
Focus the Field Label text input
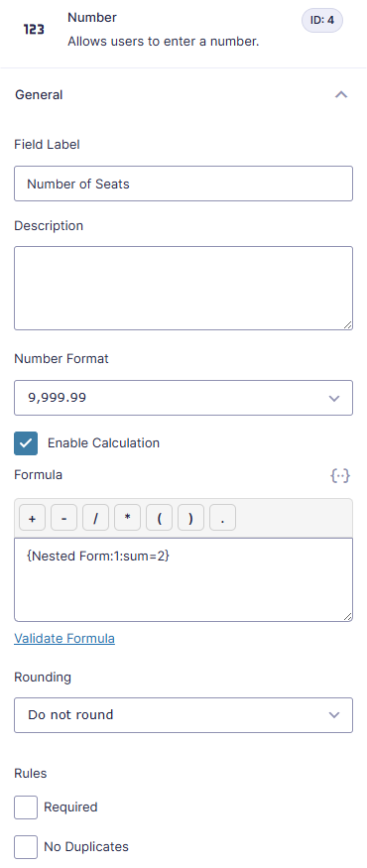click(183, 184)
